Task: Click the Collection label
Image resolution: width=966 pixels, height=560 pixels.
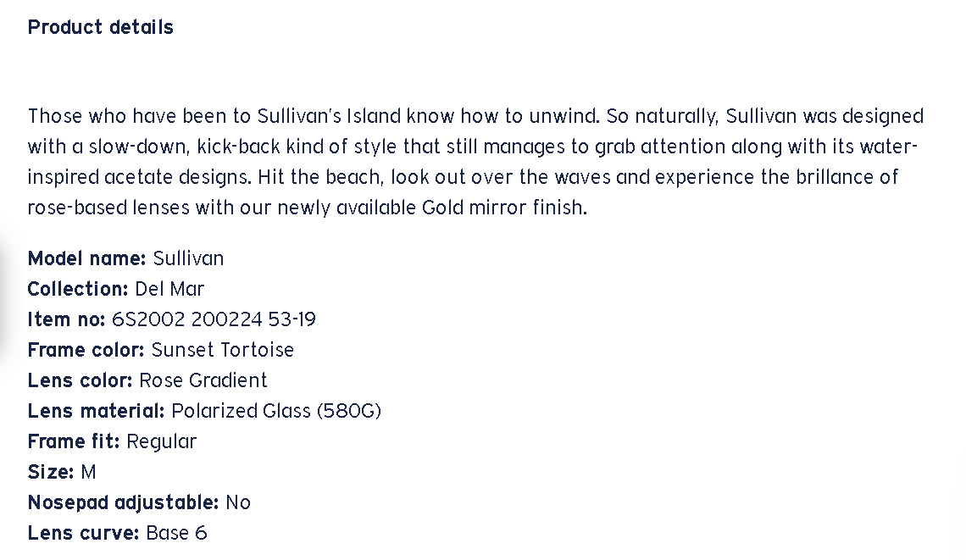Action: pyautogui.click(x=78, y=289)
